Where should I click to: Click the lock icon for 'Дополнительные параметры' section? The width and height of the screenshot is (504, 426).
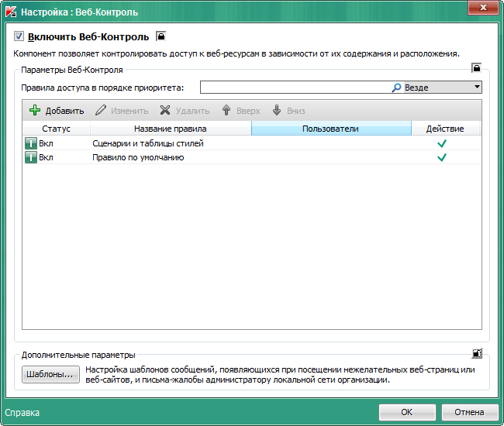click(x=477, y=353)
